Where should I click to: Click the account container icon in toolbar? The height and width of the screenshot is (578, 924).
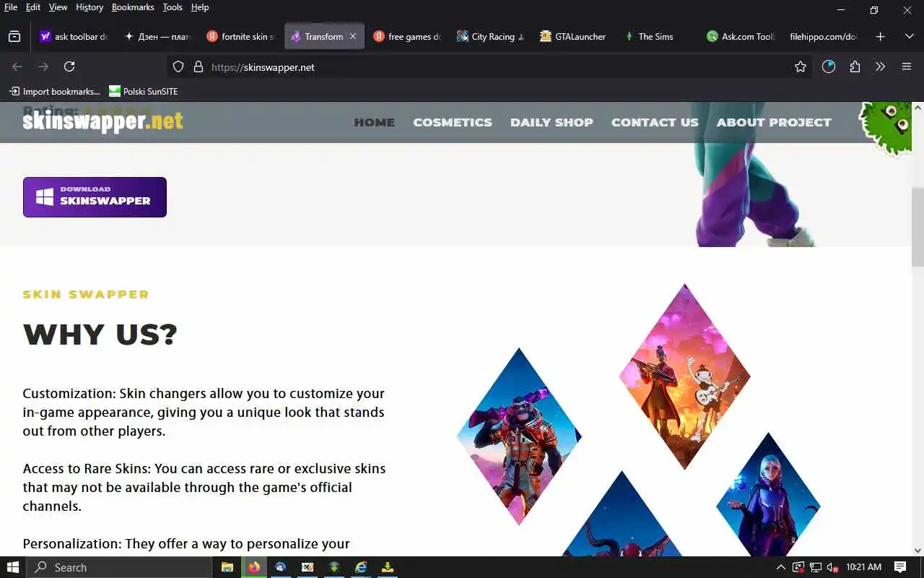click(x=828, y=66)
